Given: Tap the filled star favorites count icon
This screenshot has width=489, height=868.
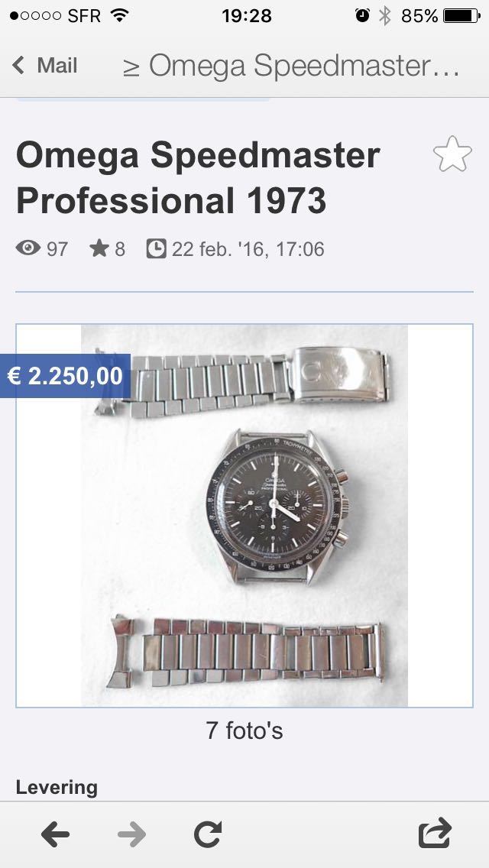Looking at the screenshot, I should point(99,248).
